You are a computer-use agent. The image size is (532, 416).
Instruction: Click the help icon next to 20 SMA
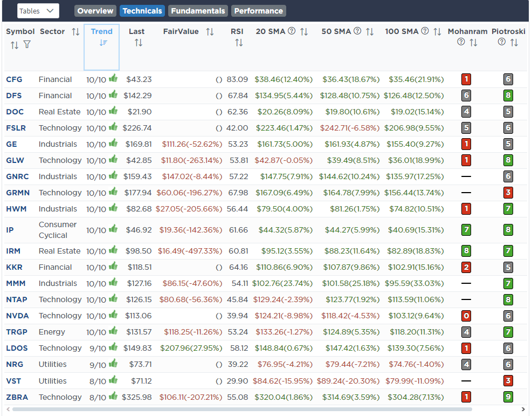coord(292,31)
